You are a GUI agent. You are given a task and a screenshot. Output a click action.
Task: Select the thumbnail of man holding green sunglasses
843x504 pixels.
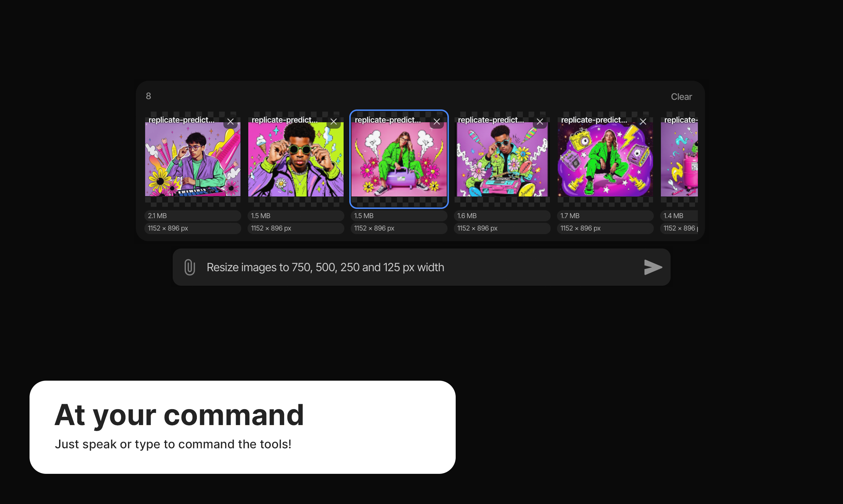(296, 159)
